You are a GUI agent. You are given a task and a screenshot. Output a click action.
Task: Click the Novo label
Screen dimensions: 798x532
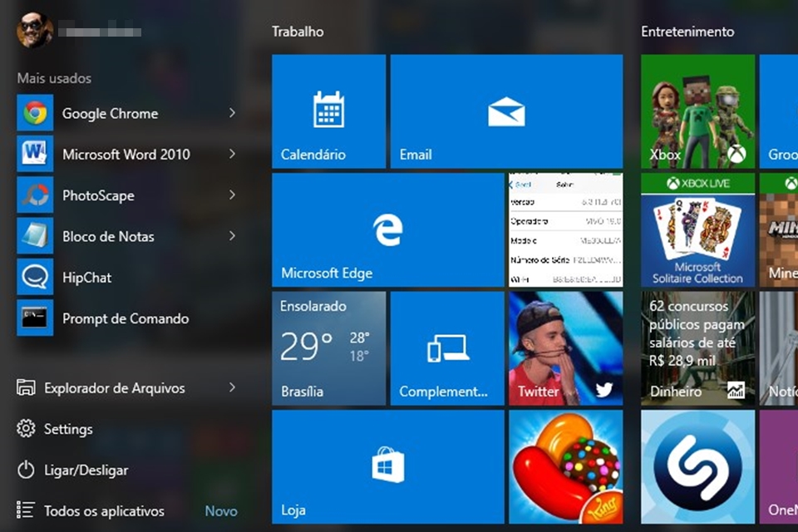(221, 511)
